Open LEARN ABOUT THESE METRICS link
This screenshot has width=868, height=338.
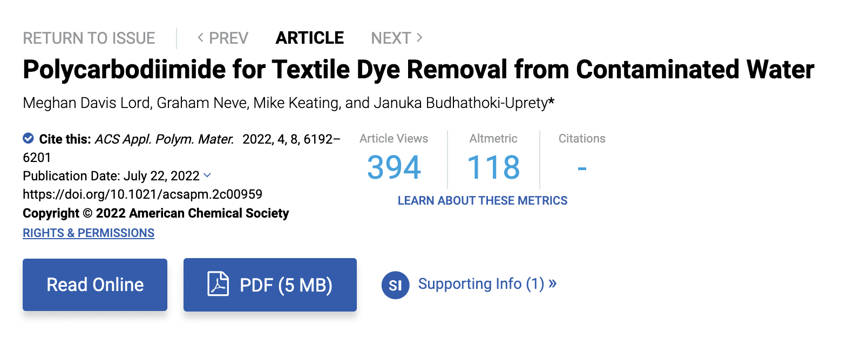tap(482, 201)
